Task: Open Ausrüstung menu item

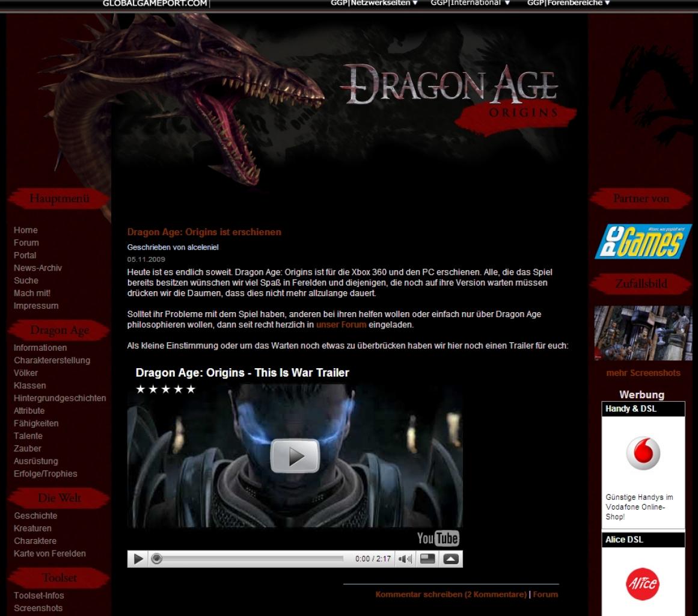Action: point(35,461)
